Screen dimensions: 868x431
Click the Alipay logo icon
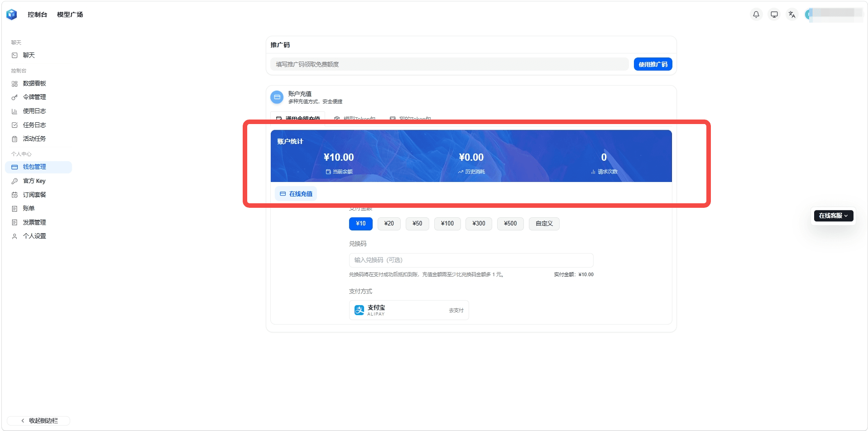click(360, 310)
